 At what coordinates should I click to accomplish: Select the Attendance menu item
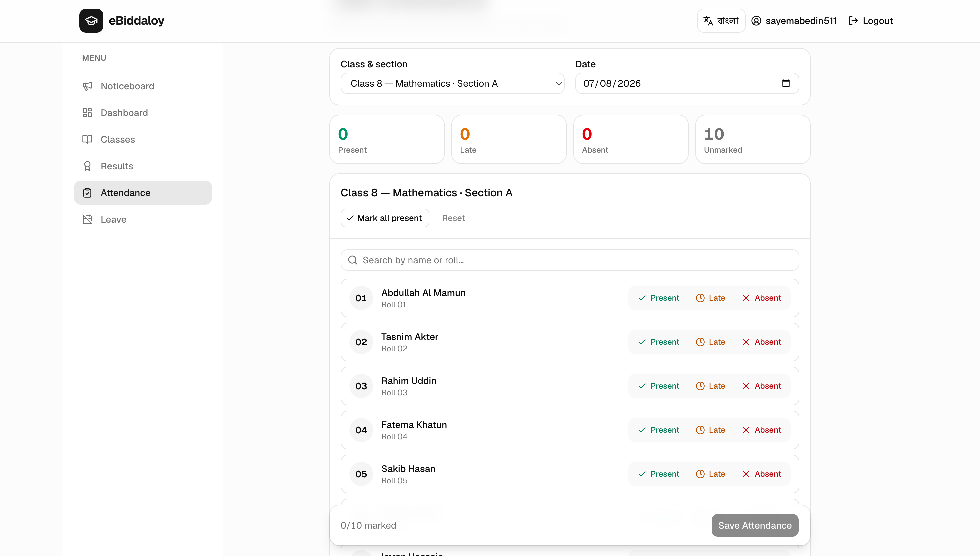coord(143,193)
